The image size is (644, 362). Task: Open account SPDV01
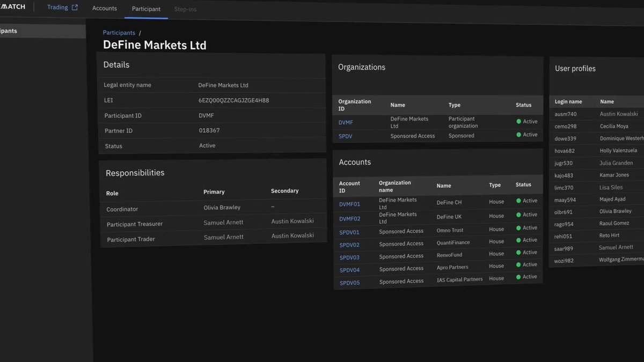(349, 232)
